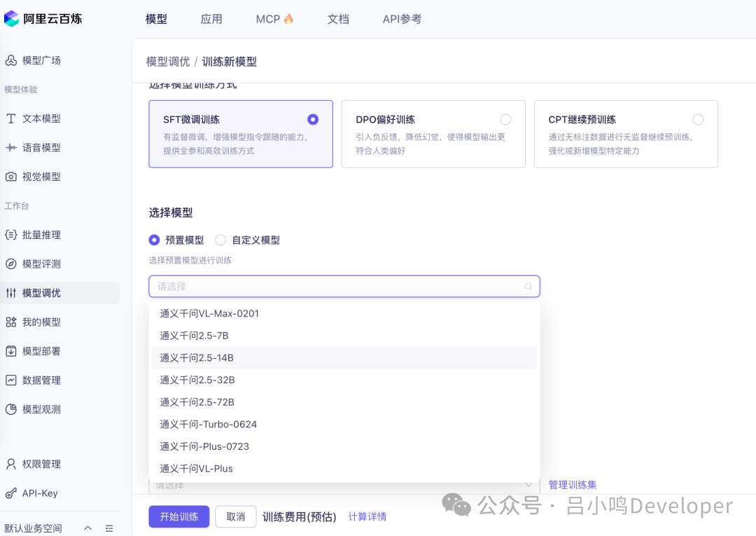Image resolution: width=756 pixels, height=536 pixels.
Task: Open the training set dropdown arrow
Action: (528, 485)
